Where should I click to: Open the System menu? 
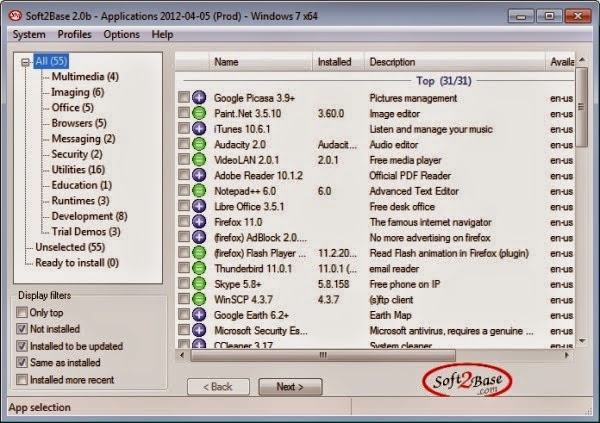tap(29, 34)
